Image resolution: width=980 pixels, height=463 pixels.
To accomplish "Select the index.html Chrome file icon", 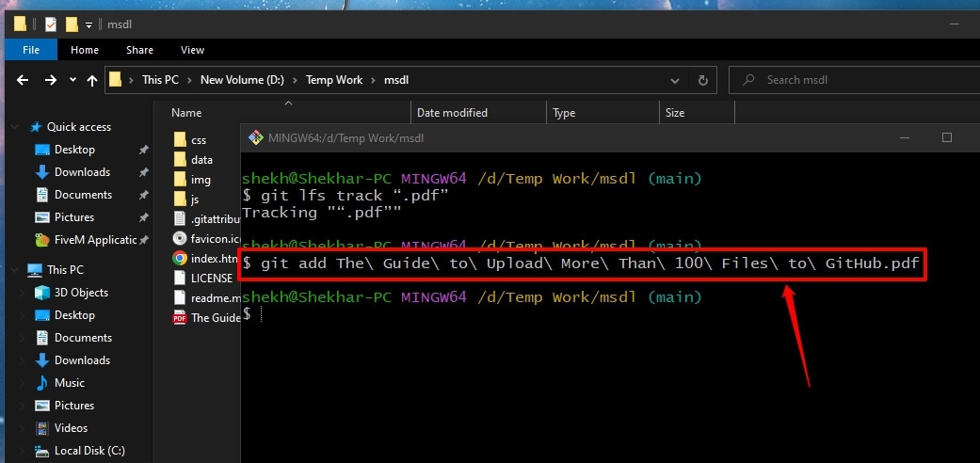I will (180, 257).
